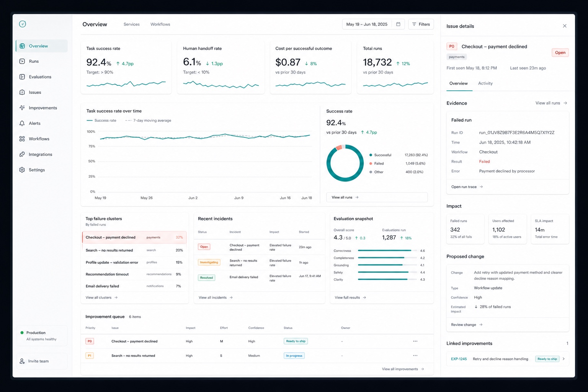Click the Integrations icon in sidebar
This screenshot has width=588, height=392.
tap(22, 154)
